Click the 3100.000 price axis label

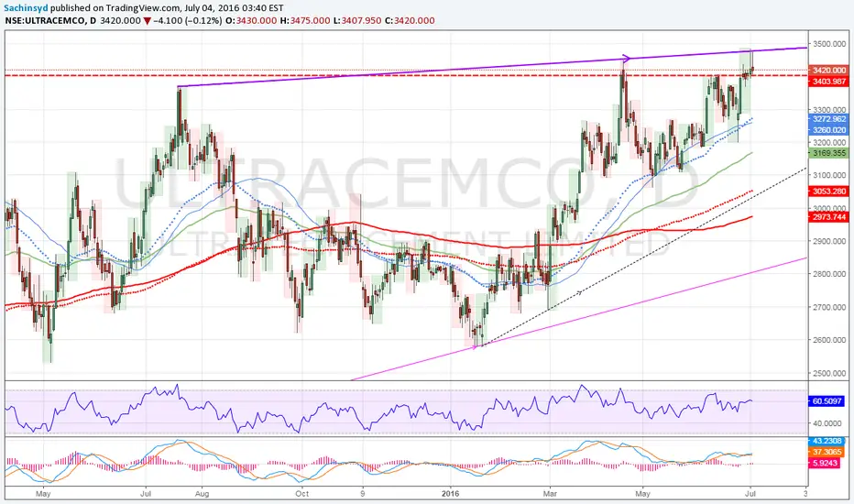click(830, 175)
